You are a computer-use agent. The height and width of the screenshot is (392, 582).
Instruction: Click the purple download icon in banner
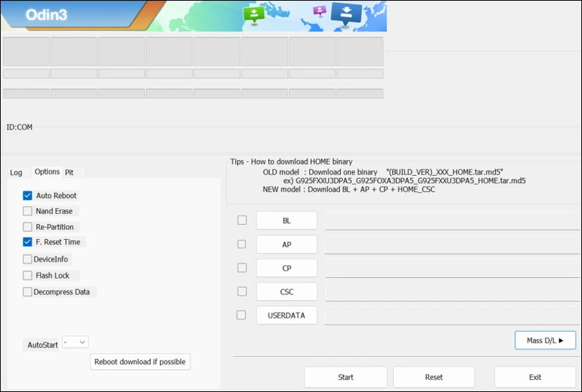coord(320,11)
